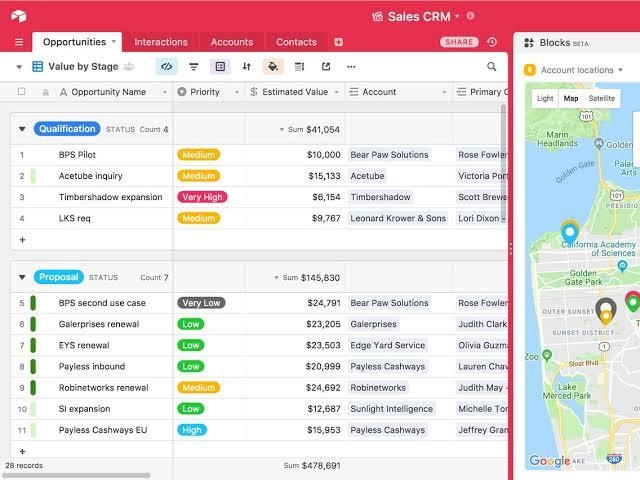The height and width of the screenshot is (480, 640).
Task: Select the LKS req cell
Action: (x=75, y=218)
